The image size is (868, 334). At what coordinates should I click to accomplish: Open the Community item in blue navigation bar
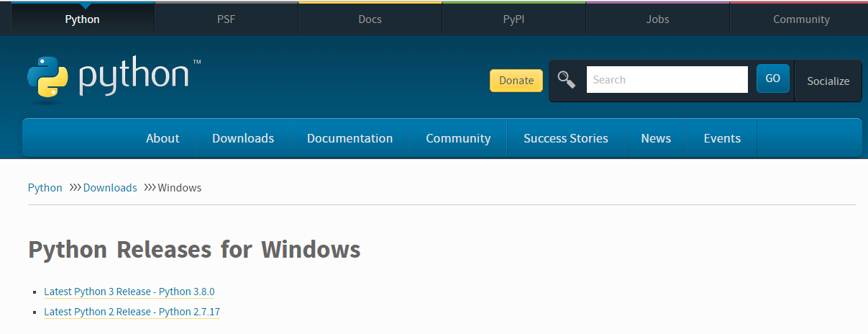pyautogui.click(x=458, y=138)
